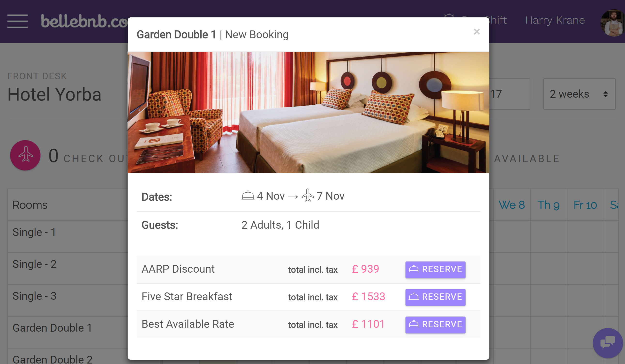This screenshot has height=364, width=625.
Task: Click the airplane icon in front desk section
Action: point(25,155)
